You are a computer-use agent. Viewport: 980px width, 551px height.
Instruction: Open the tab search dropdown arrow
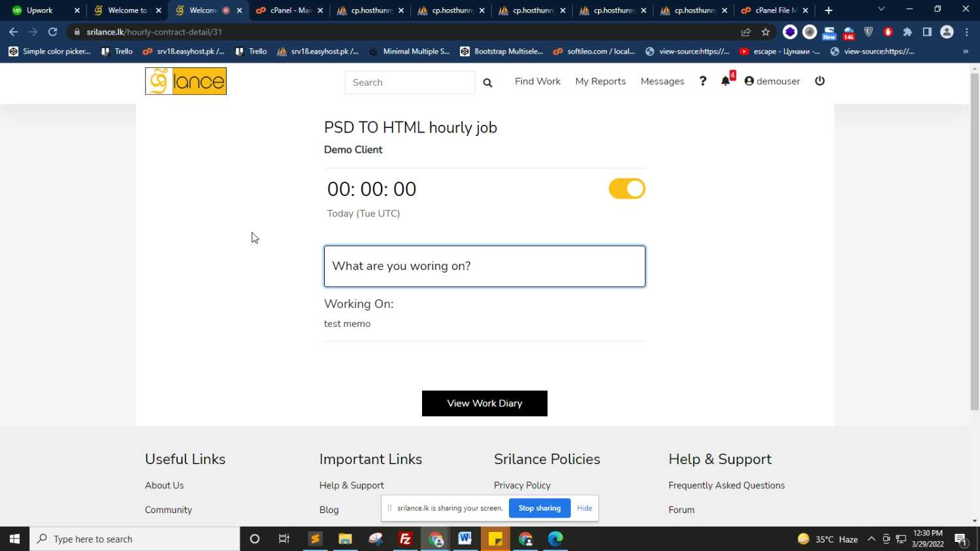pyautogui.click(x=881, y=10)
